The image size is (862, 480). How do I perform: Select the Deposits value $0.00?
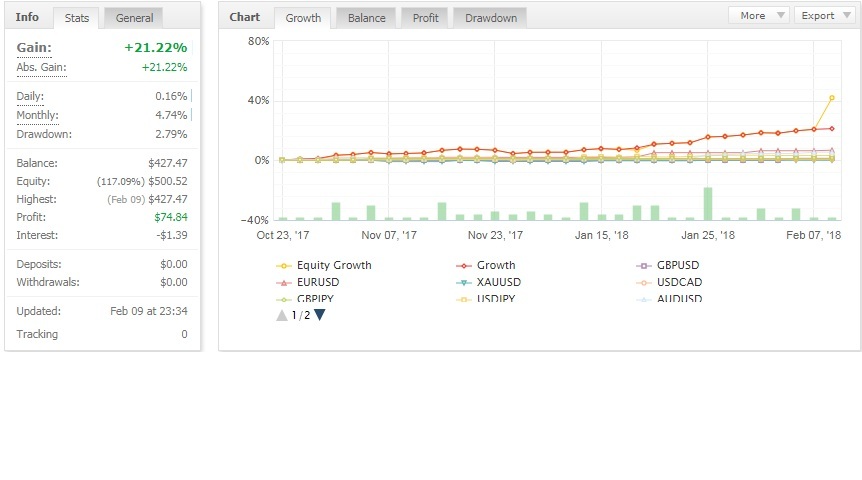(174, 264)
